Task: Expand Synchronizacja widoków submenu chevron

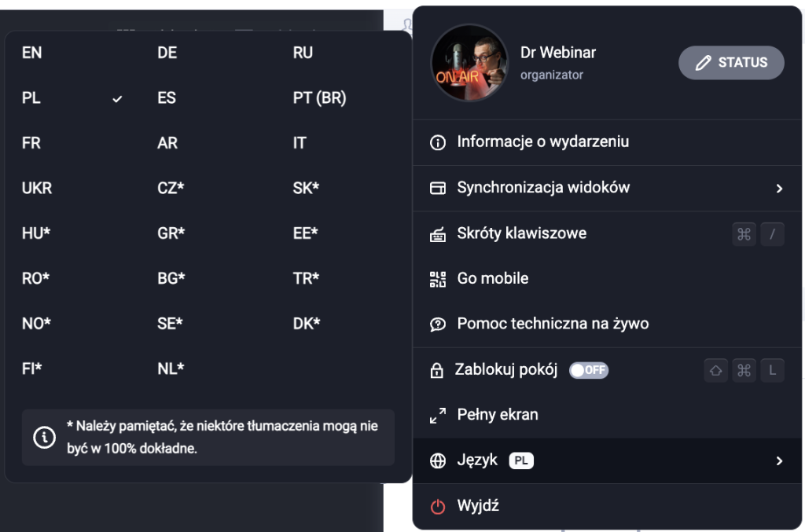Action: pyautogui.click(x=779, y=189)
